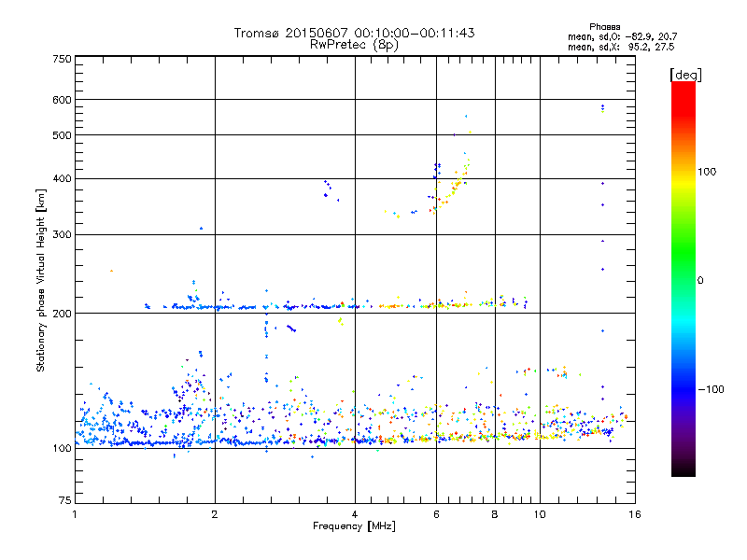
Task: Click the phase colorbar gradient
Action: coord(684,279)
